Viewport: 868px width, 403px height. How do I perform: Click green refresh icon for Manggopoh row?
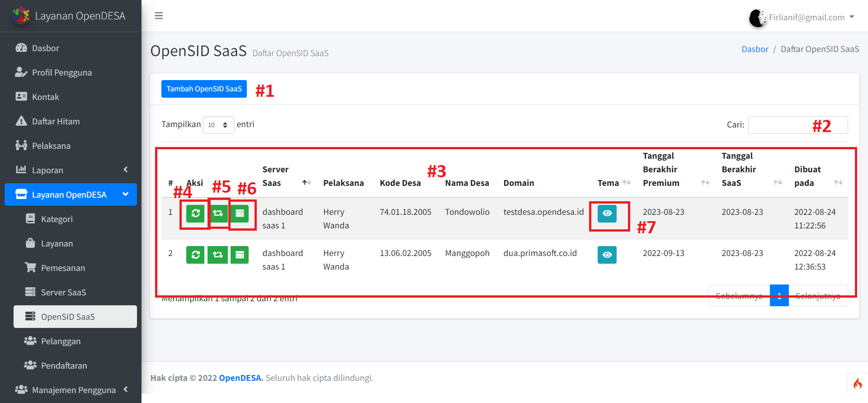coord(195,255)
